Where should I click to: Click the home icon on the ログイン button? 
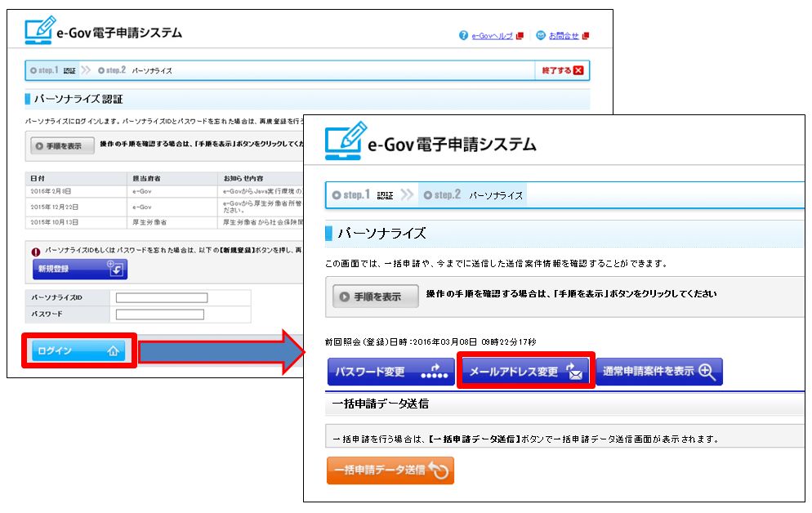click(113, 351)
